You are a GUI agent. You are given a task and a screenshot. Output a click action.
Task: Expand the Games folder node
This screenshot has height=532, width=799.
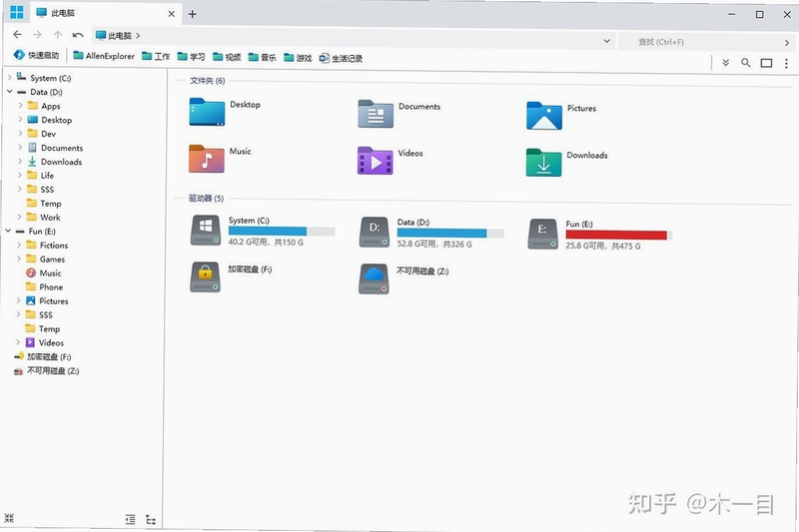pyautogui.click(x=19, y=259)
